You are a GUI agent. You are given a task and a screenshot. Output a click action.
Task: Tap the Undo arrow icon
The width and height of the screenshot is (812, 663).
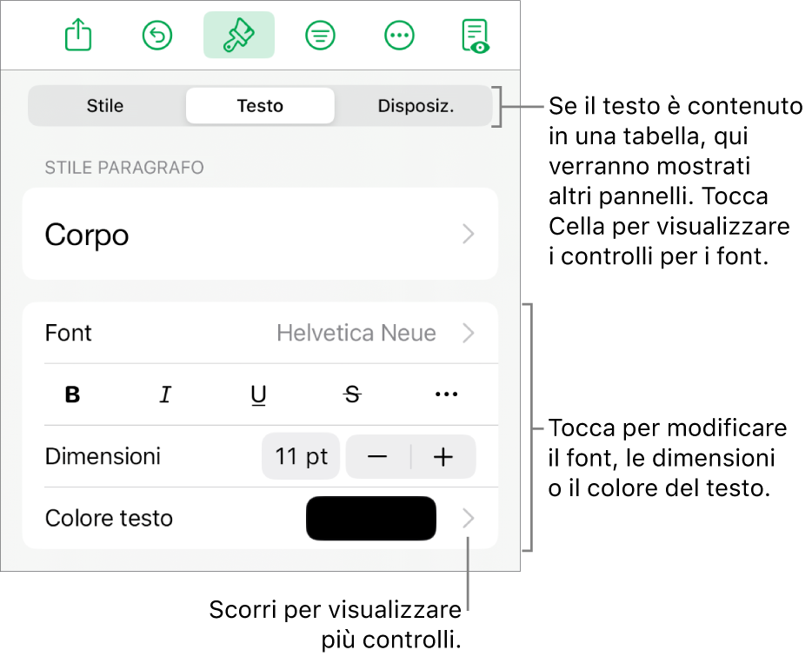(x=156, y=36)
